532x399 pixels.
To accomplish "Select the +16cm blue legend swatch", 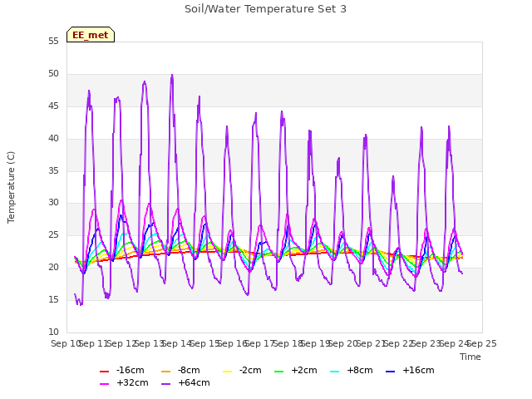I will click(x=390, y=372).
